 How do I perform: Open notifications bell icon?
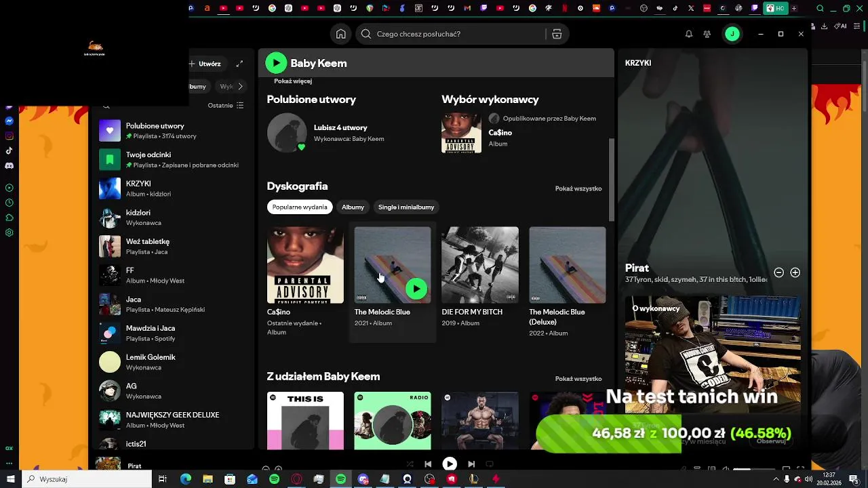click(689, 34)
